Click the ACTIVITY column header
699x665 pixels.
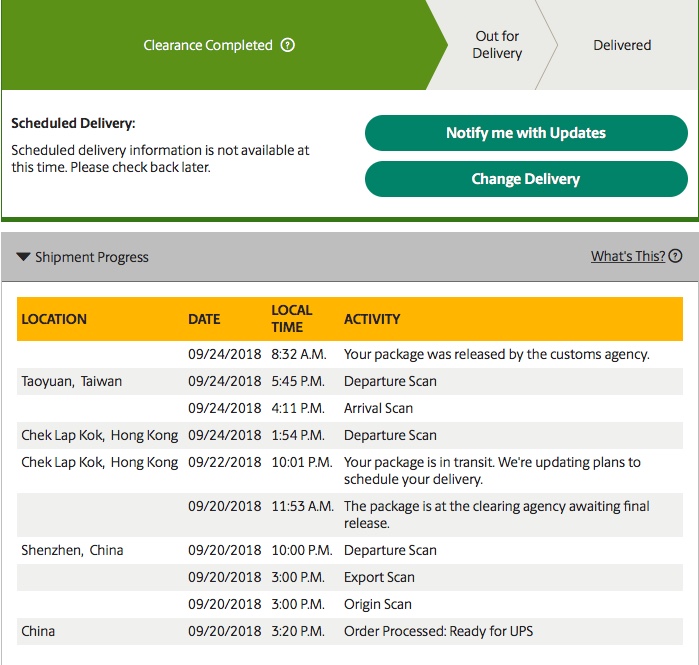[x=372, y=319]
